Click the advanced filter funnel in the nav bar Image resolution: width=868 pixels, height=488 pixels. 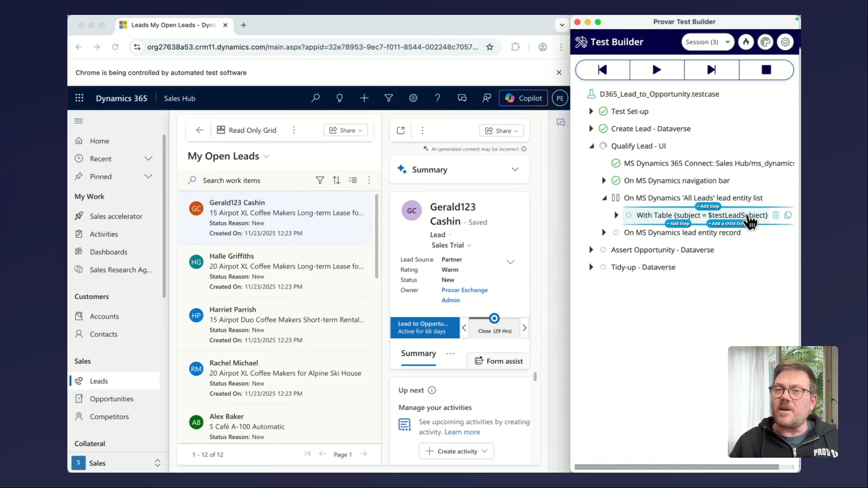coord(388,98)
